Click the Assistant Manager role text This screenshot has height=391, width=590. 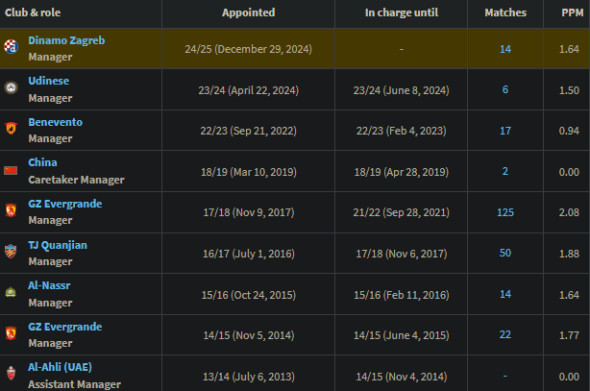pos(75,384)
